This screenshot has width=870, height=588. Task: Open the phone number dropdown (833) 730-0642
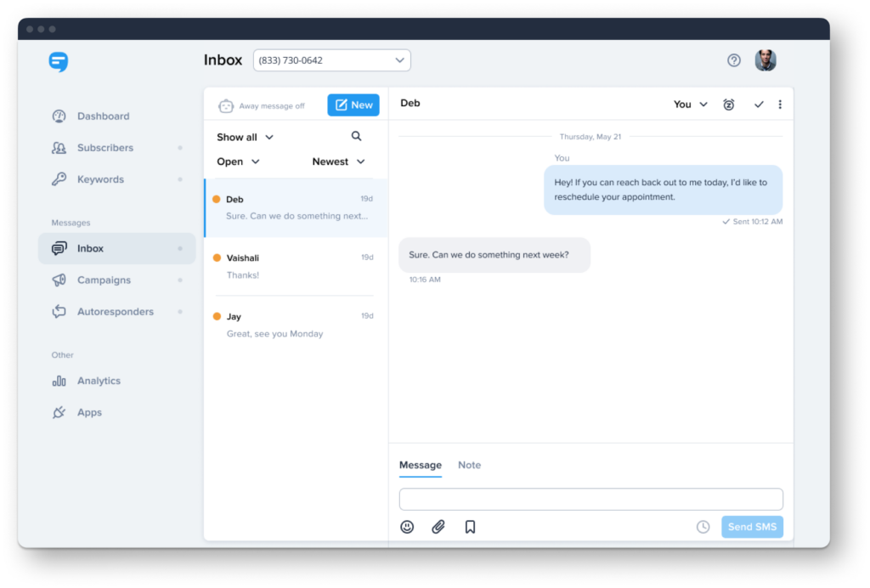click(332, 60)
